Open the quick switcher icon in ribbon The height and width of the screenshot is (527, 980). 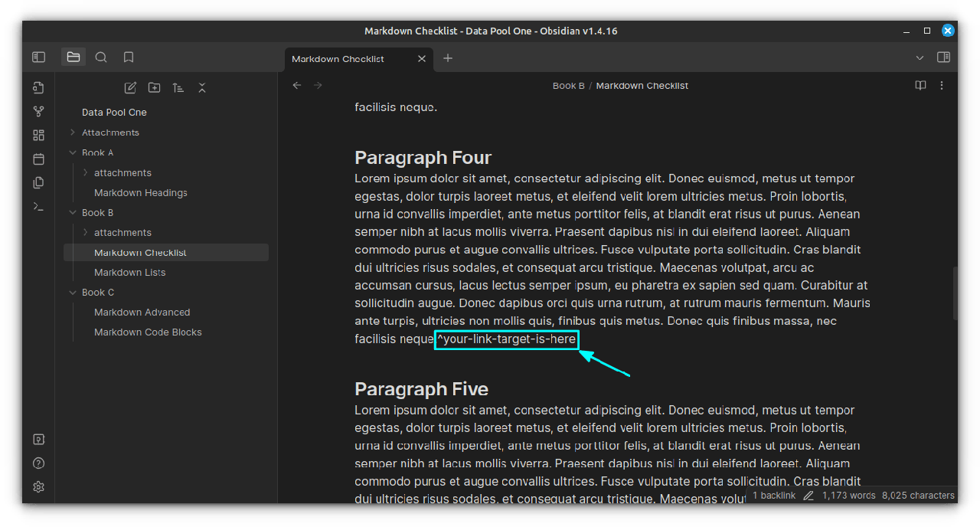click(x=39, y=87)
